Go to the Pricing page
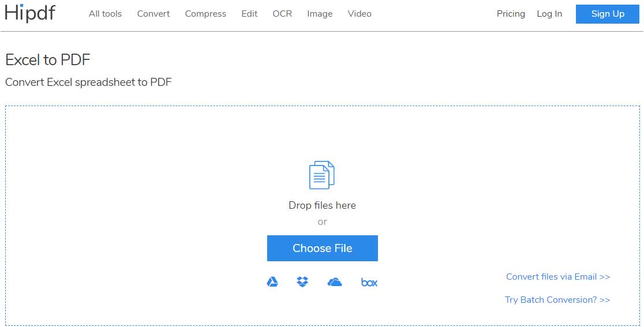 point(511,13)
